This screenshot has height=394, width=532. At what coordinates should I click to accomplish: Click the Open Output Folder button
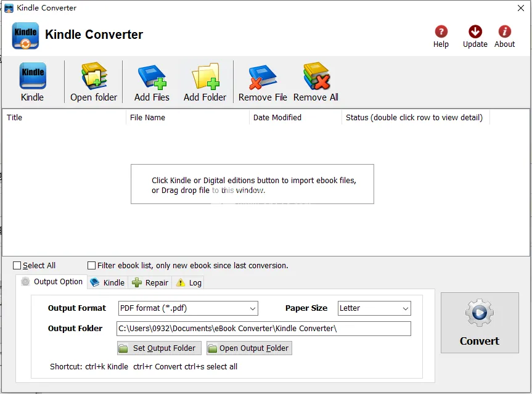coord(250,348)
